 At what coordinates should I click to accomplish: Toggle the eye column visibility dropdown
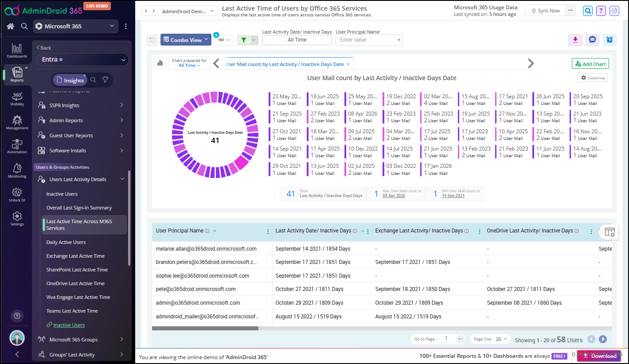224,40
